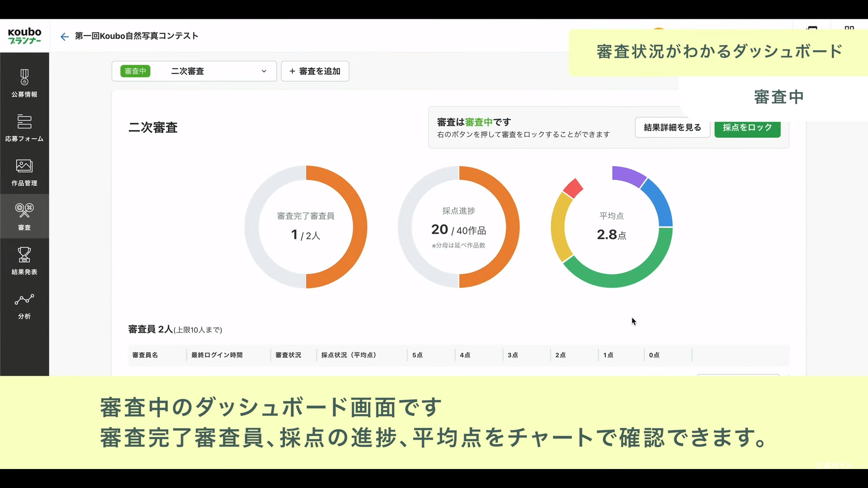Click the back arrow beside contest title
Screen dimensions: 868x488
click(64, 37)
